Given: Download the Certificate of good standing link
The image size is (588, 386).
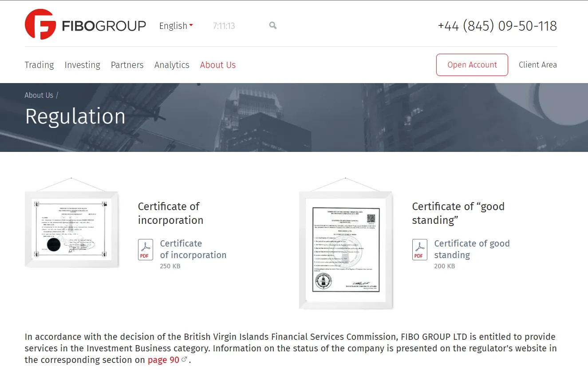Looking at the screenshot, I should (x=472, y=249).
